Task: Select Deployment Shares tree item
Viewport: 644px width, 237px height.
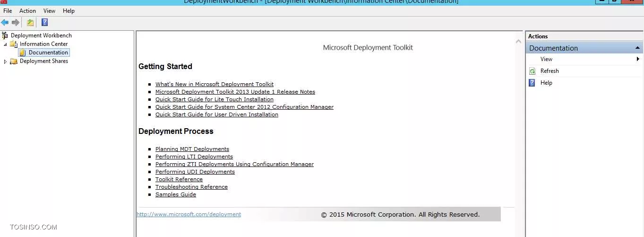Action: tap(43, 61)
